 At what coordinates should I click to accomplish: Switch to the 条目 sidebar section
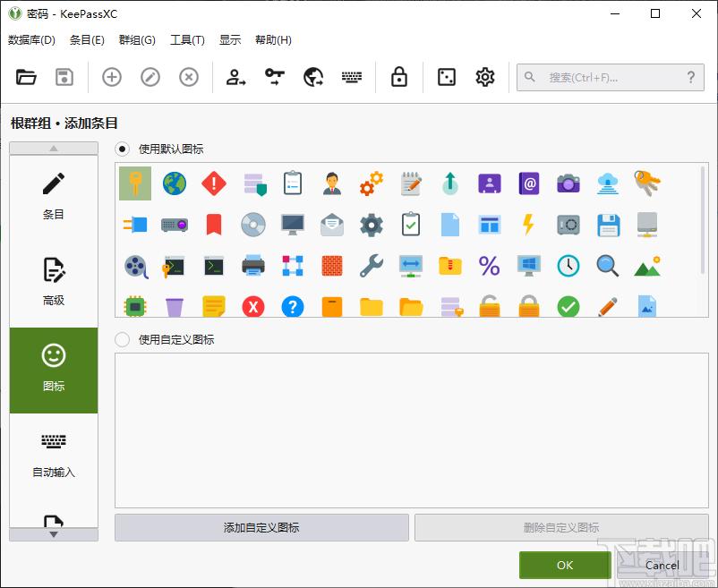pos(54,198)
